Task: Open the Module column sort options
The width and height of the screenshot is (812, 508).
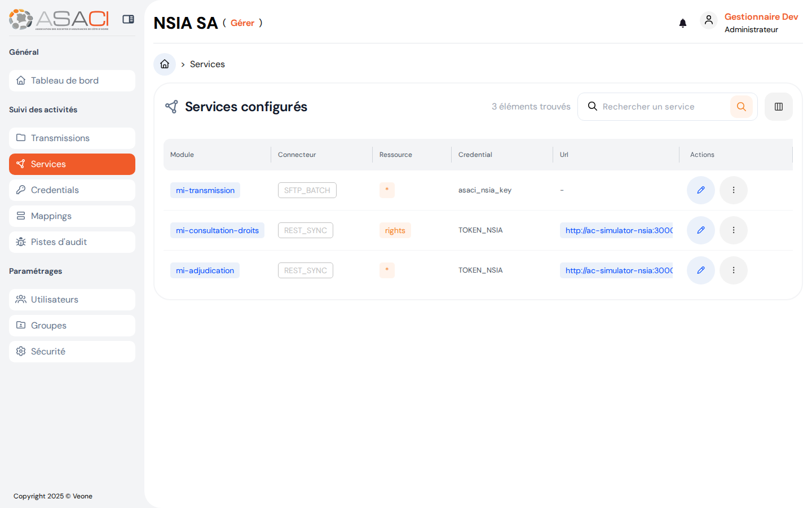Action: click(x=182, y=154)
